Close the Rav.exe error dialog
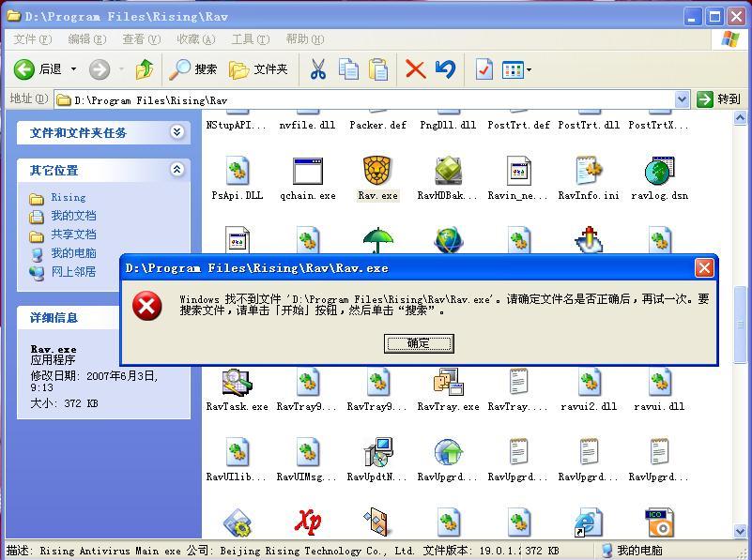The image size is (752, 560). pyautogui.click(x=704, y=267)
